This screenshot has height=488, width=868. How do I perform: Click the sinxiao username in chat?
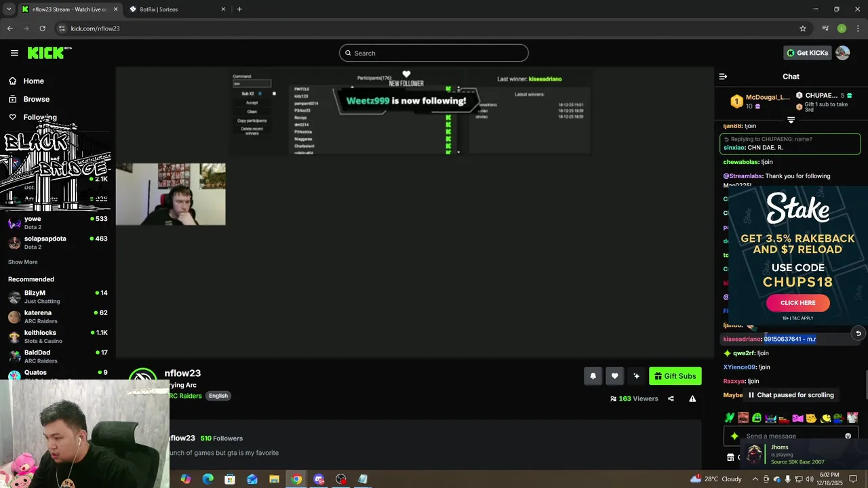734,148
